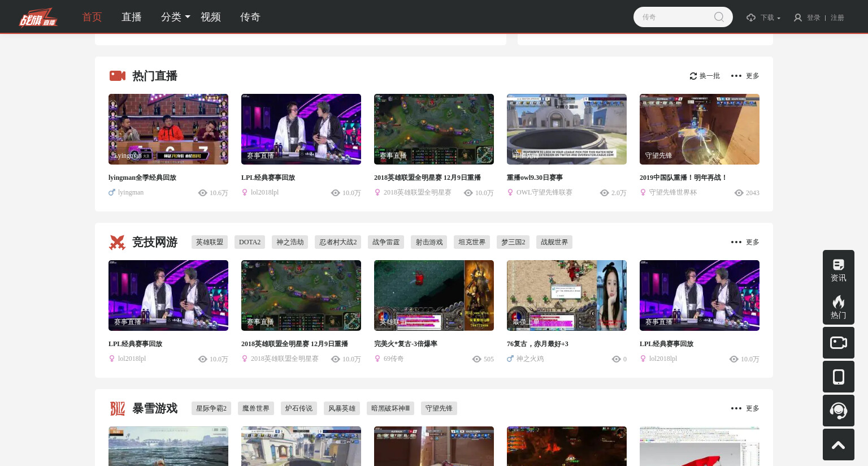Click the live camera icon in right sidebar
This screenshot has height=466, width=868.
coord(839,343)
